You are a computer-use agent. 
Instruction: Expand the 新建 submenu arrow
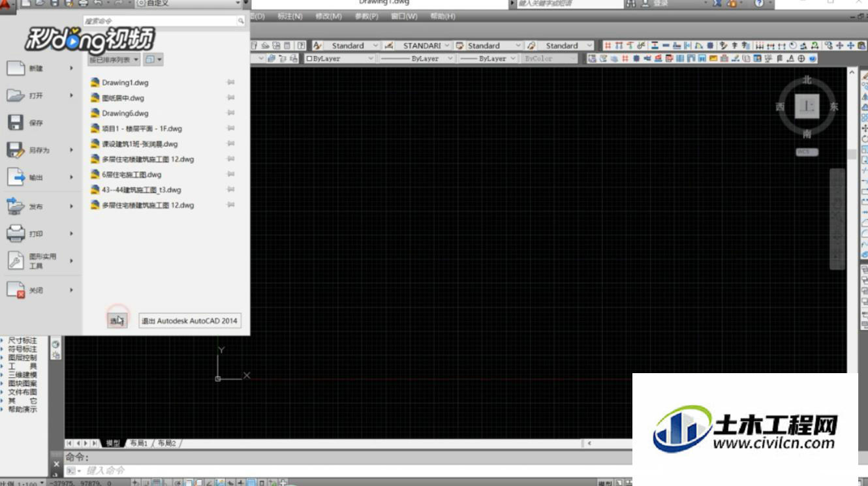click(x=72, y=68)
